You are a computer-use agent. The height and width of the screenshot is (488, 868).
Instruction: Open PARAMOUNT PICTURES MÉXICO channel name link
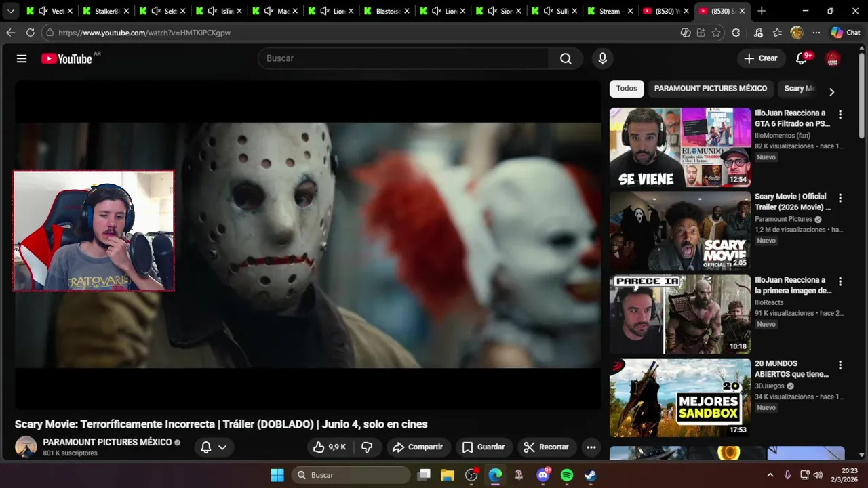(107, 442)
